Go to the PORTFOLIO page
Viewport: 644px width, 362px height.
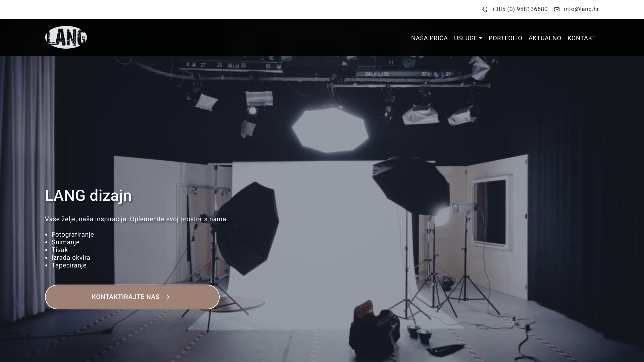point(505,38)
